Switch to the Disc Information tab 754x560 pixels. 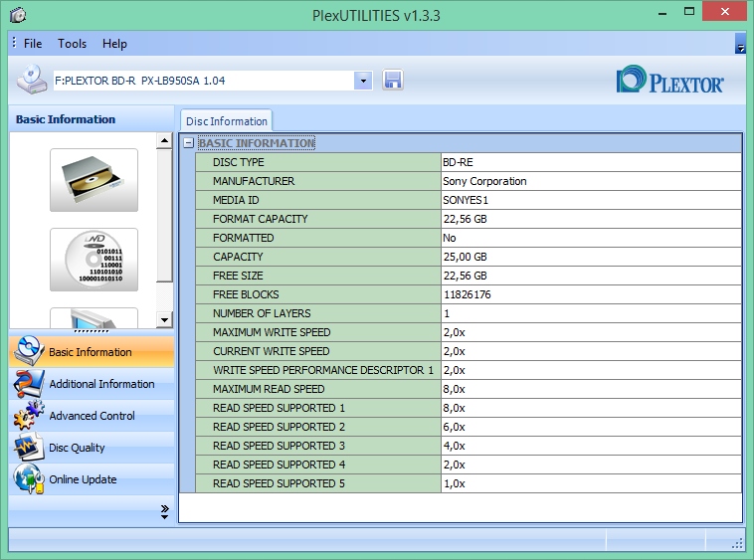[227, 121]
